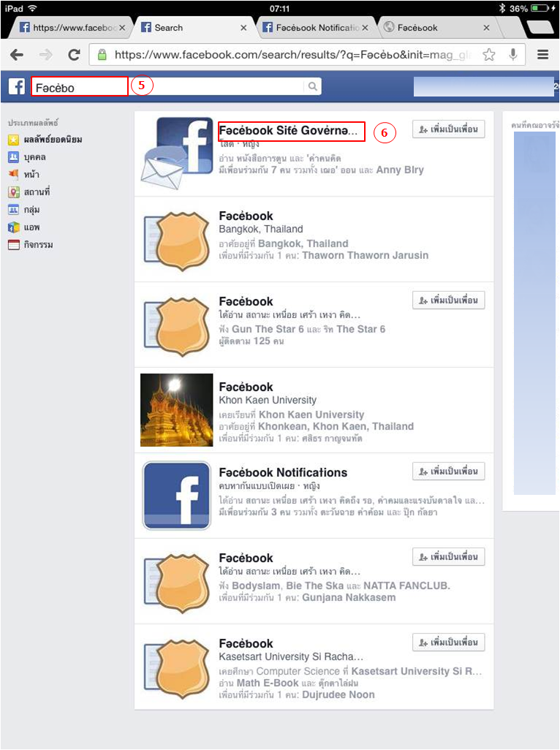Click the Facebook logo home icon
This screenshot has width=560, height=750.
(x=17, y=86)
